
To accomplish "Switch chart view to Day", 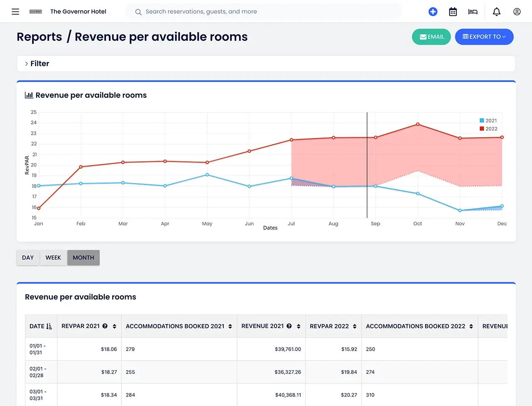I will 28,257.
